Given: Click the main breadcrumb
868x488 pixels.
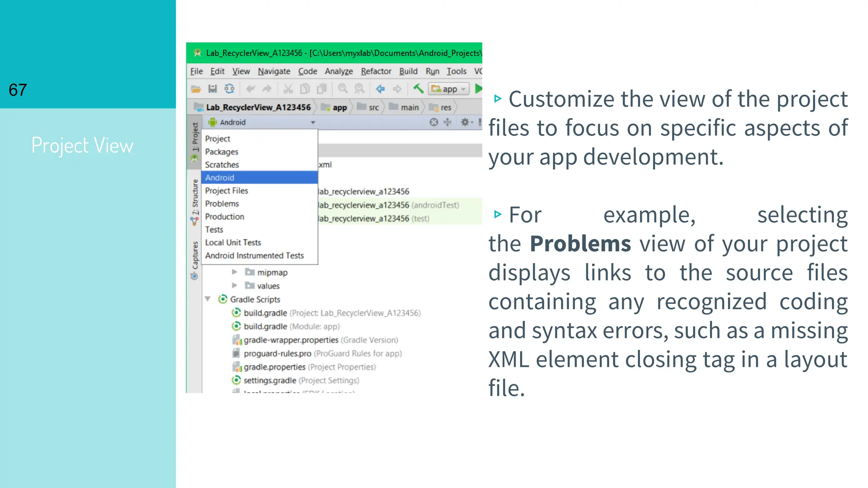Looking at the screenshot, I should [404, 107].
